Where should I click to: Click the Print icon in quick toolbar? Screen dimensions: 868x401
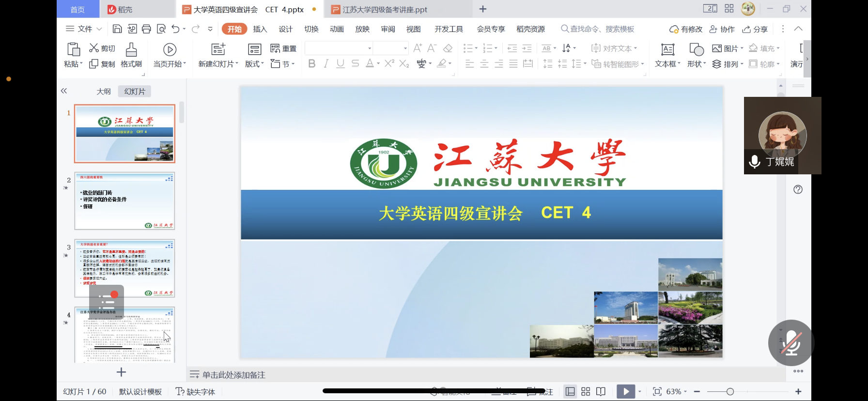(146, 29)
